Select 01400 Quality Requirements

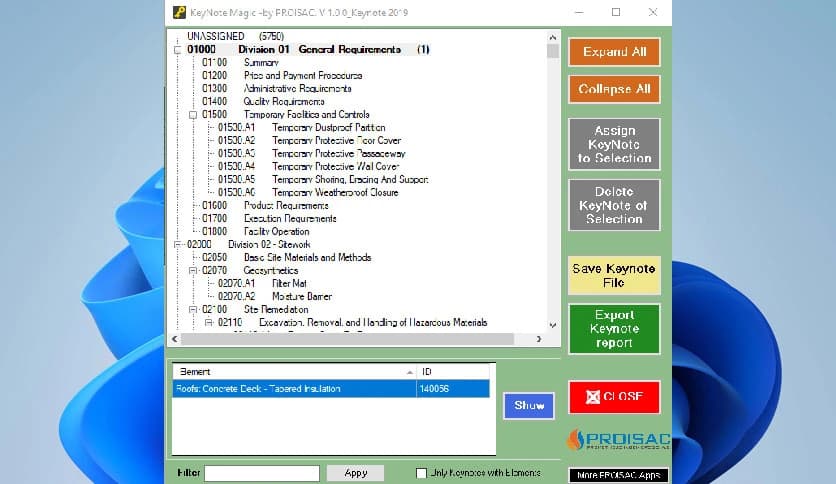pos(263,101)
